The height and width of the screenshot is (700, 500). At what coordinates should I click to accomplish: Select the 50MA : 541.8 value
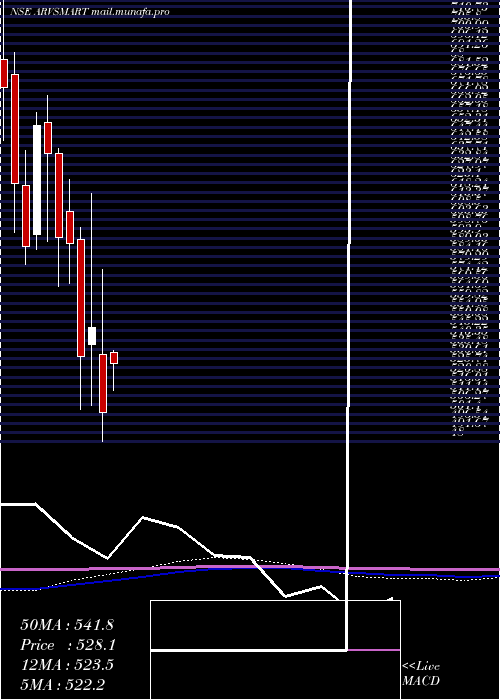pos(67,625)
